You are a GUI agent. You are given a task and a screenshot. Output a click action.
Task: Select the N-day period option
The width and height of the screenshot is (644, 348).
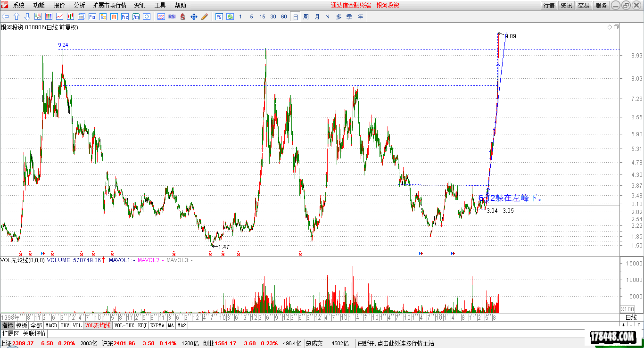pos(328,17)
